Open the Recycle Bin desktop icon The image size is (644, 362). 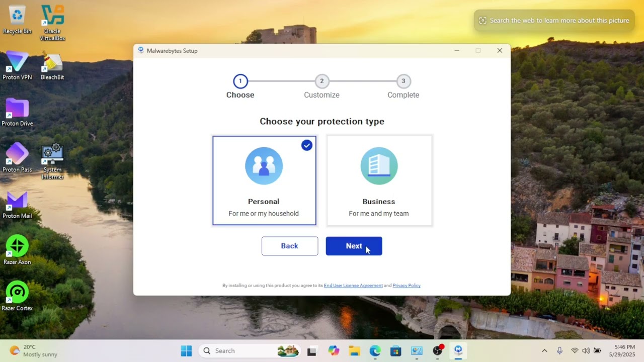(x=17, y=20)
